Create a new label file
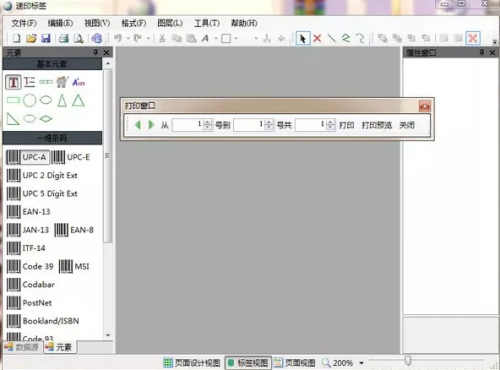500x370 pixels. 16,38
